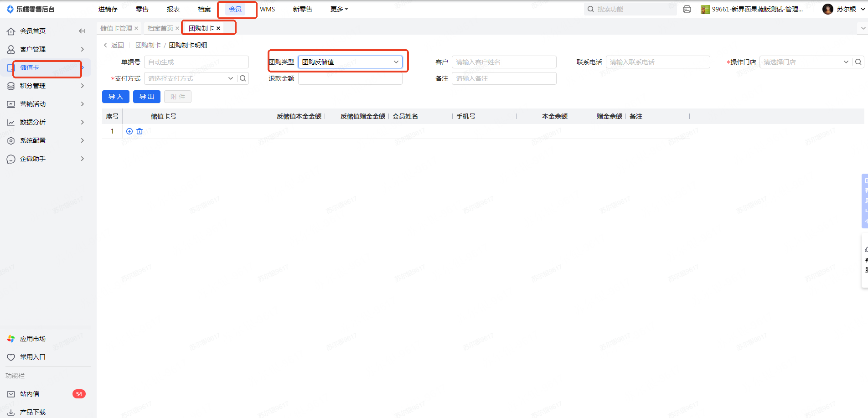Click the 退款金额 input field
Image resolution: width=868 pixels, height=418 pixels.
[350, 78]
